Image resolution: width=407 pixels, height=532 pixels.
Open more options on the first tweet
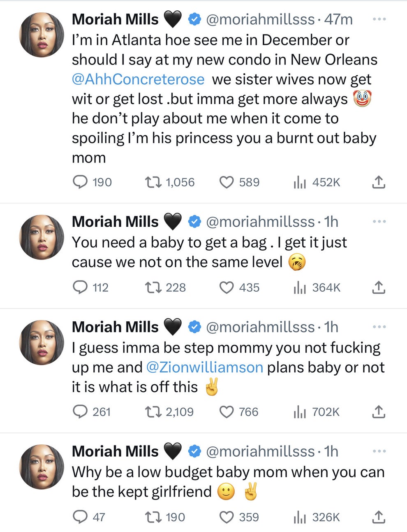379,19
